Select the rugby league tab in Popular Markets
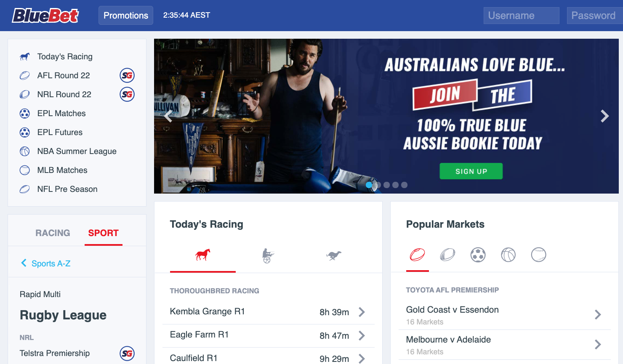The width and height of the screenshot is (623, 364). tap(447, 255)
